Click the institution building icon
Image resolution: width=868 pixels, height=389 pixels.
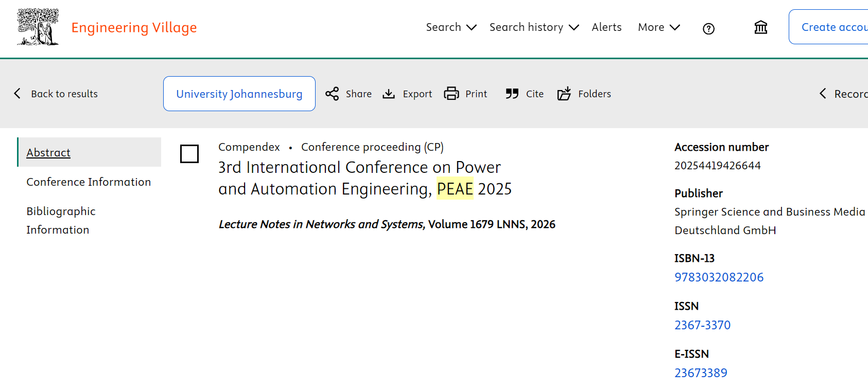pos(760,27)
